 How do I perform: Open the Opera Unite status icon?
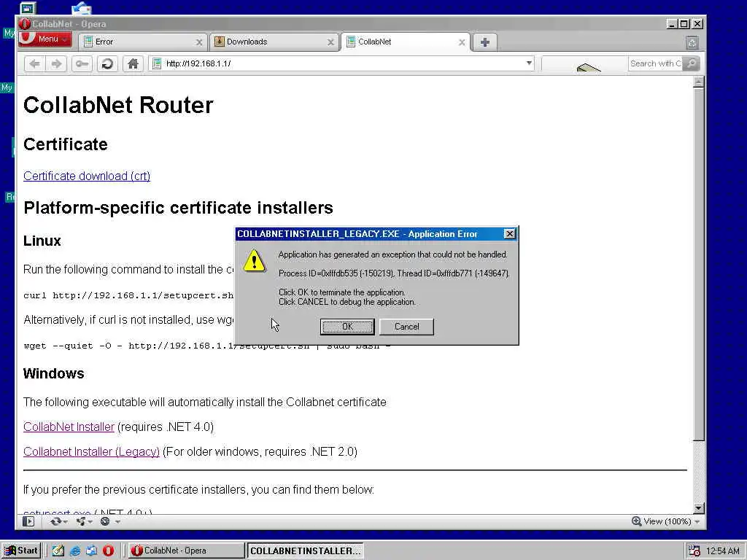(81, 521)
